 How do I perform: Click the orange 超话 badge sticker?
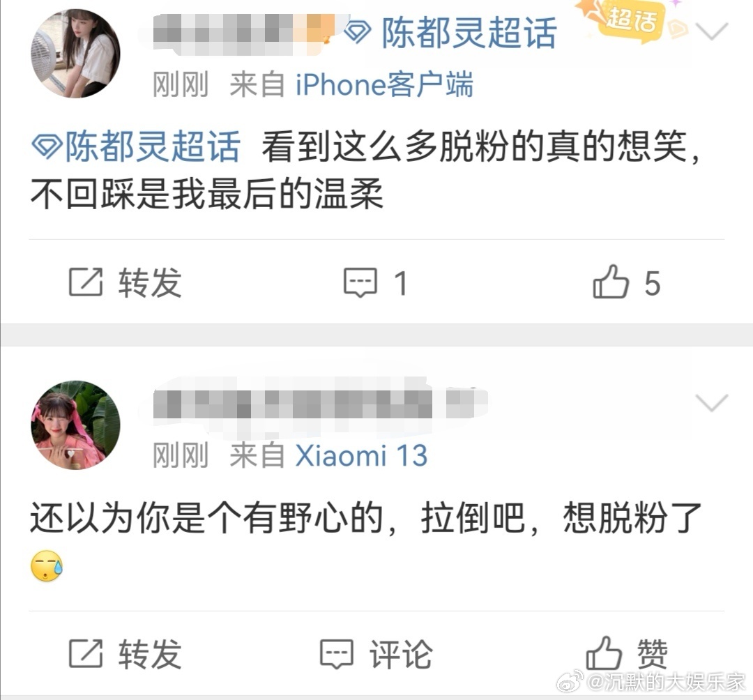[632, 21]
